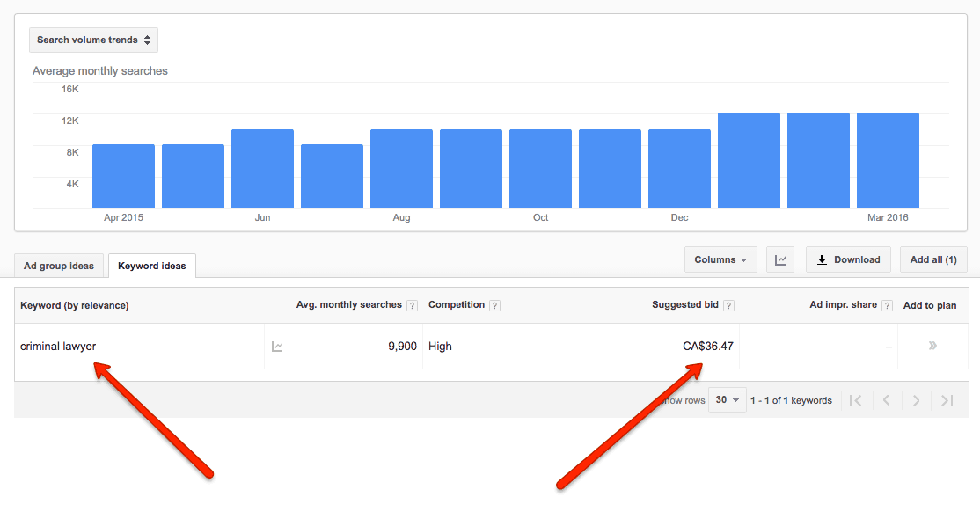Add criminal lawyer to plan with double-arrow icon
980x519 pixels.
[932, 346]
